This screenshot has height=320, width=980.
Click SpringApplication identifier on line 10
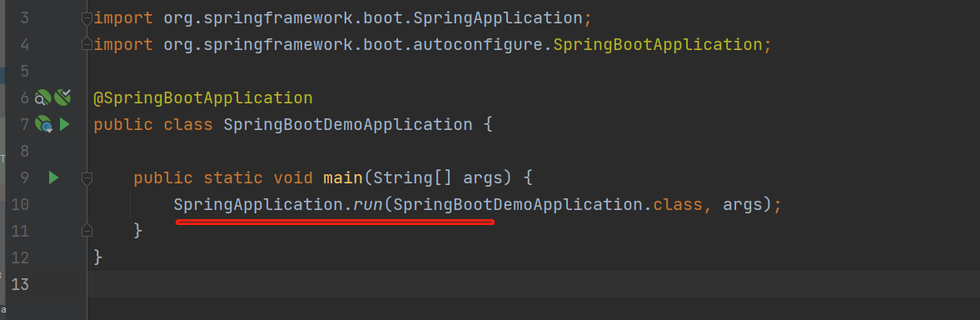[257, 205]
